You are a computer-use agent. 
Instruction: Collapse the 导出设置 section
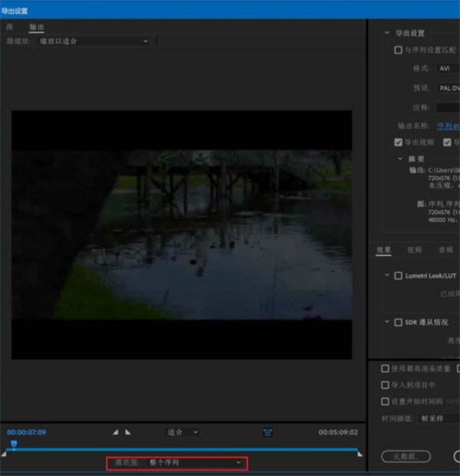tap(386, 33)
